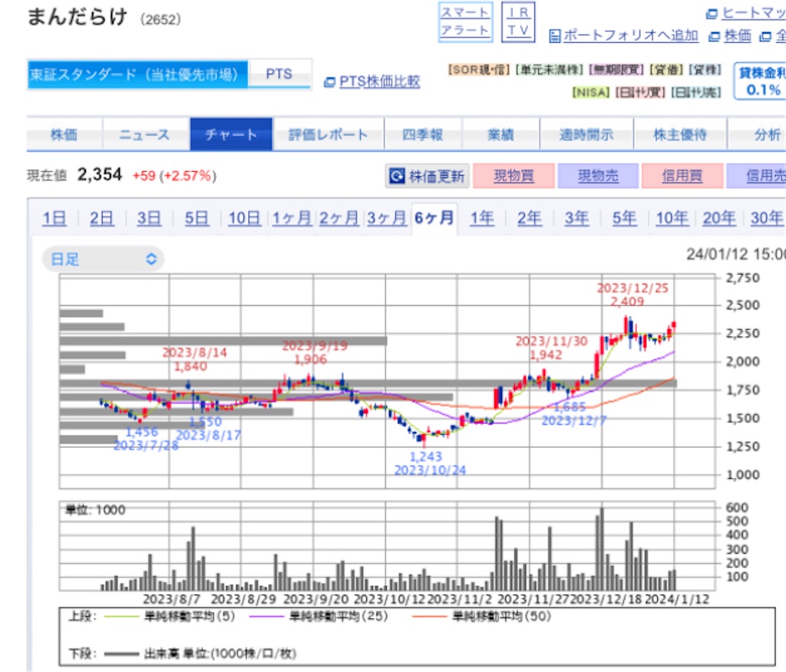Set chart period to 2ヶ月
The height and width of the screenshot is (672, 786).
339,219
